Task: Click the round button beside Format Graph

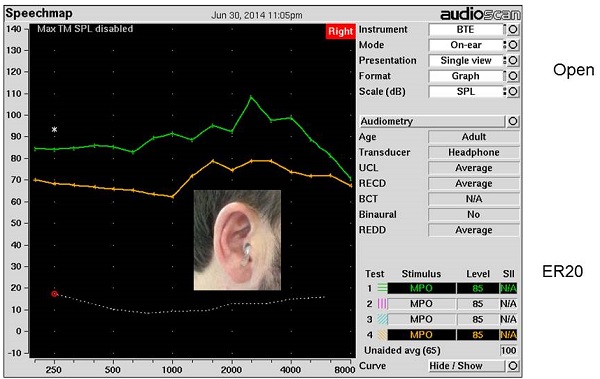Action: pos(513,76)
